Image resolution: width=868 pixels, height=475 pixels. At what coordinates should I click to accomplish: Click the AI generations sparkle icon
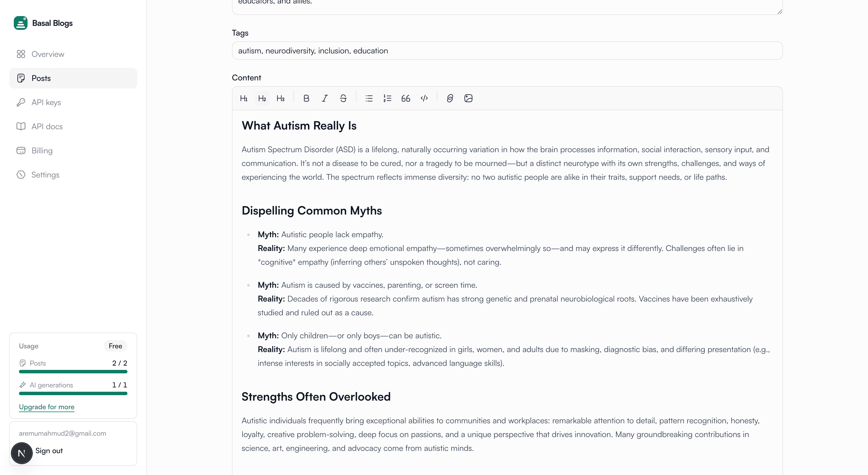click(23, 385)
